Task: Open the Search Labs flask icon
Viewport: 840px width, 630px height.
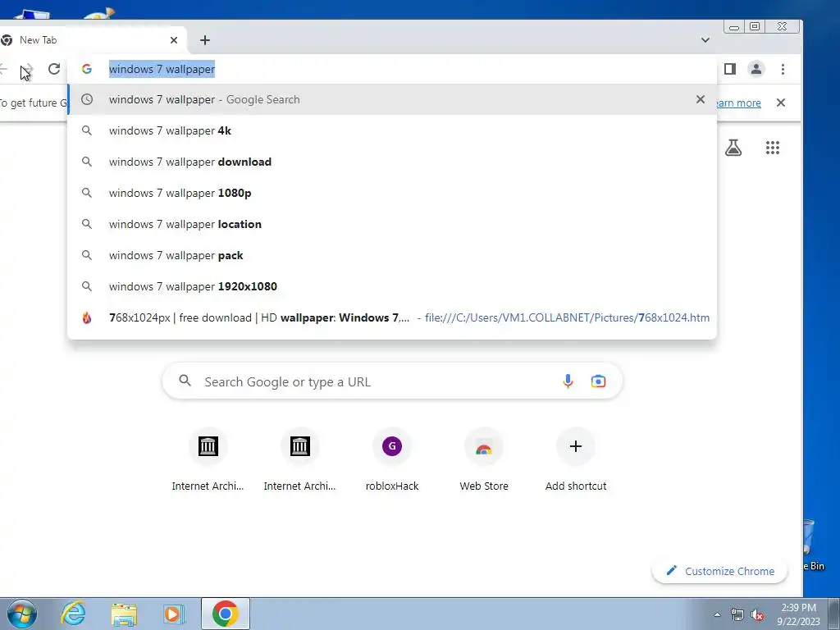Action: [x=733, y=148]
